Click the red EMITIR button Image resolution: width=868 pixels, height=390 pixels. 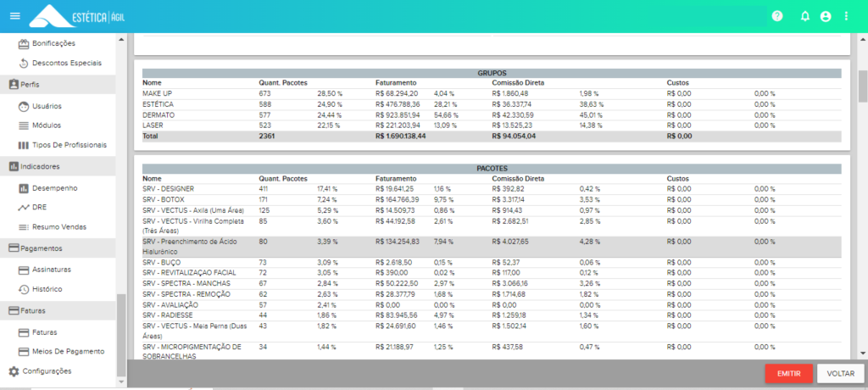click(789, 373)
